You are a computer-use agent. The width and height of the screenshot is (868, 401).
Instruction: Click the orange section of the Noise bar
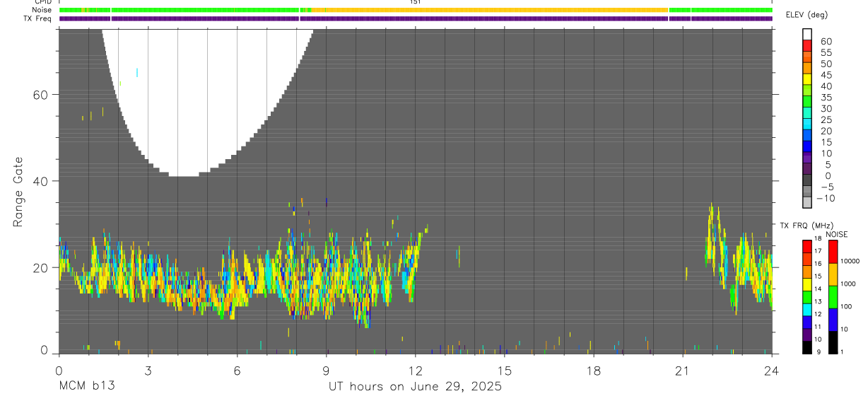pyautogui.click(x=489, y=10)
